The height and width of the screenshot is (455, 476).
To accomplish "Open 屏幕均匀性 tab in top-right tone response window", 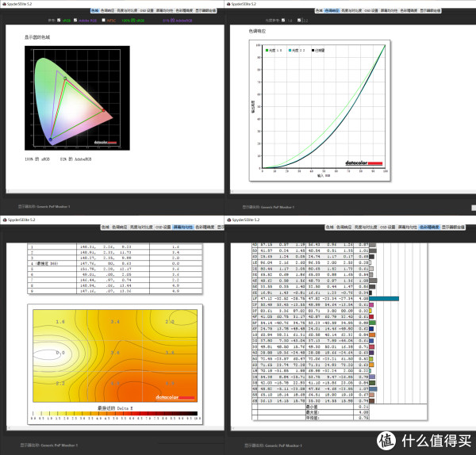I will point(389,10).
